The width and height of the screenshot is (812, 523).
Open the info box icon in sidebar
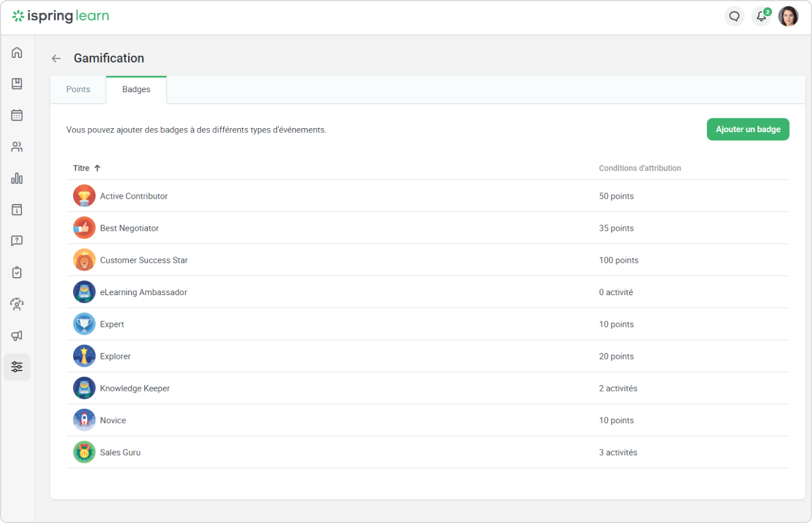(x=17, y=209)
